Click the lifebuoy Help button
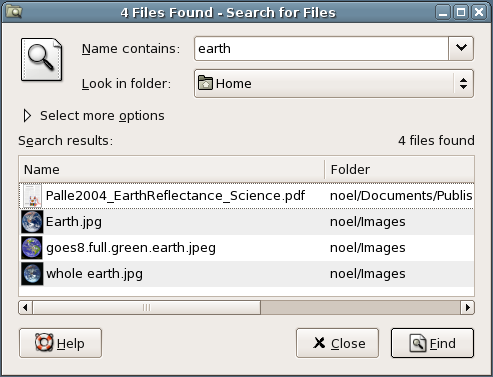Image resolution: width=493 pixels, height=377 pixels. point(60,343)
